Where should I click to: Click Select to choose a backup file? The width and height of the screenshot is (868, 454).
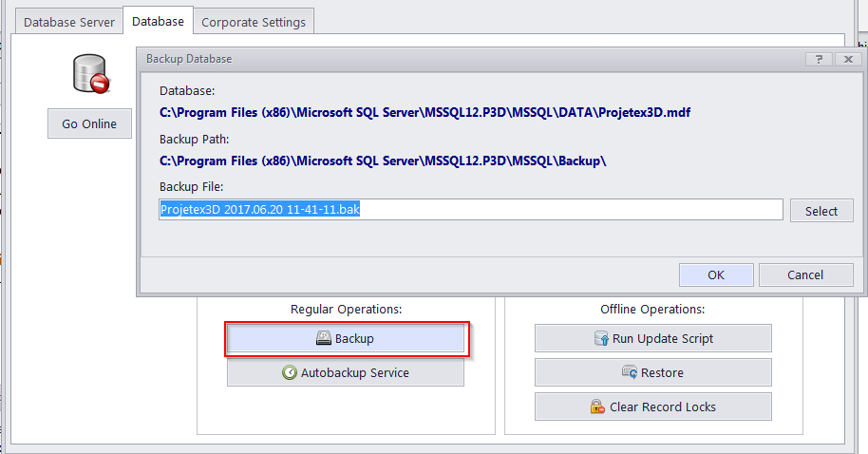(821, 211)
